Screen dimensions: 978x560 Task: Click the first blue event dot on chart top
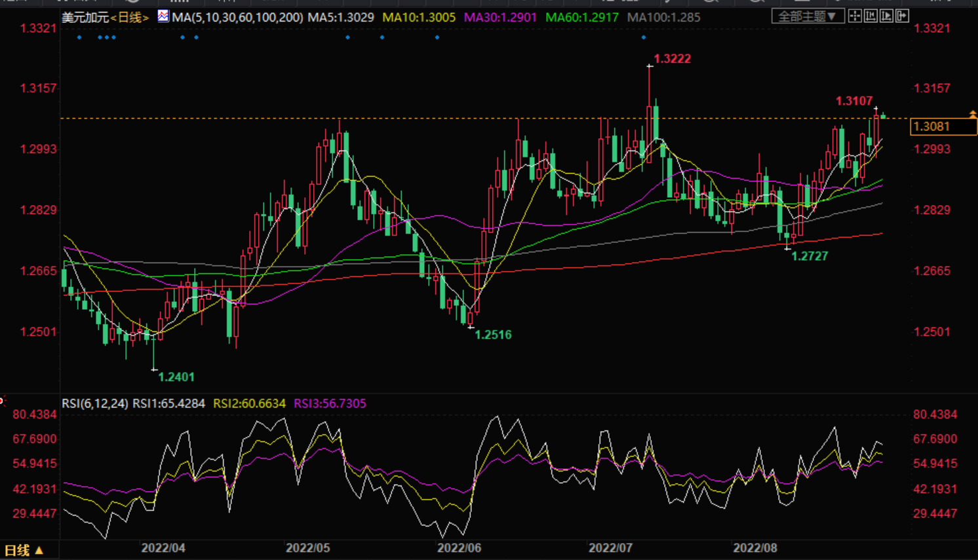pos(79,37)
